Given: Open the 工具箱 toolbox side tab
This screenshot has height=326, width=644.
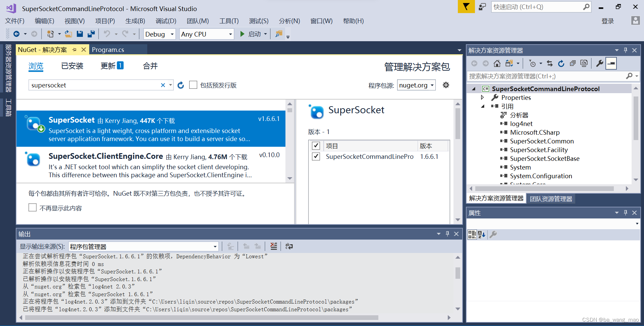Looking at the screenshot, I should (x=8, y=108).
